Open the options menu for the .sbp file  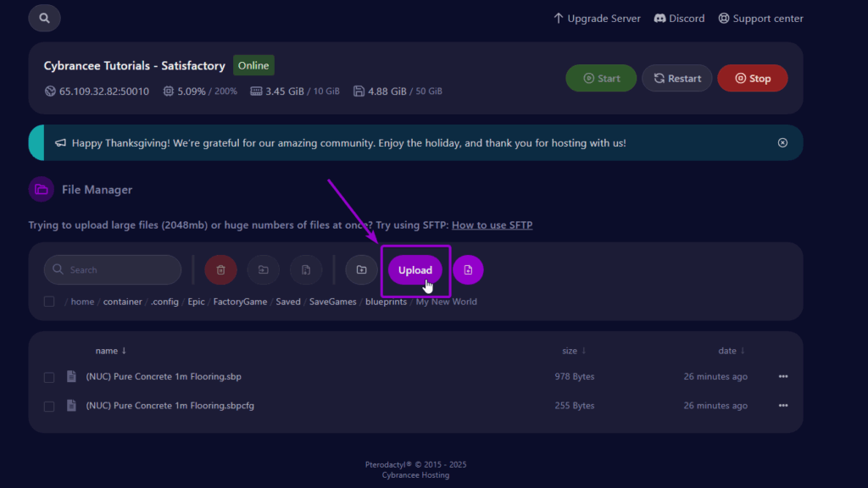click(x=782, y=377)
